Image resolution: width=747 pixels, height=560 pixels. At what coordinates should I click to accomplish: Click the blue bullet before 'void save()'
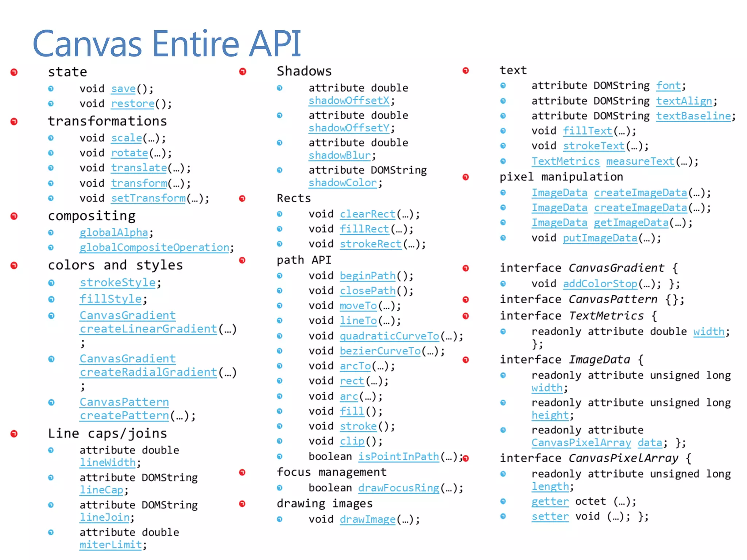coord(51,89)
